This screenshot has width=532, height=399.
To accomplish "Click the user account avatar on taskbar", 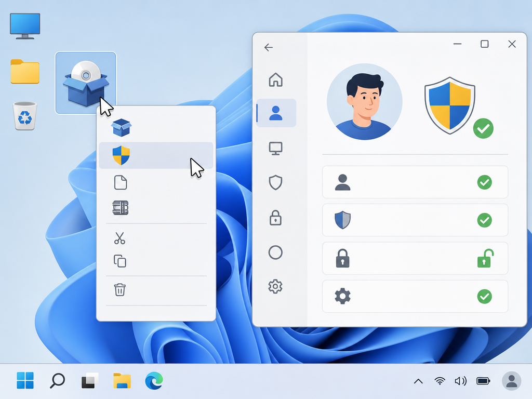I will [x=511, y=381].
